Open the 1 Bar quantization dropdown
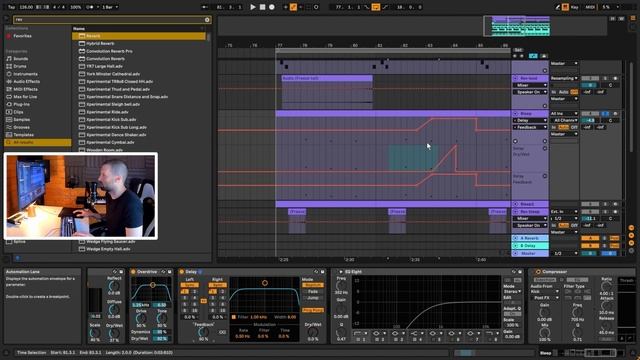The height and width of the screenshot is (360, 640). pos(110,7)
